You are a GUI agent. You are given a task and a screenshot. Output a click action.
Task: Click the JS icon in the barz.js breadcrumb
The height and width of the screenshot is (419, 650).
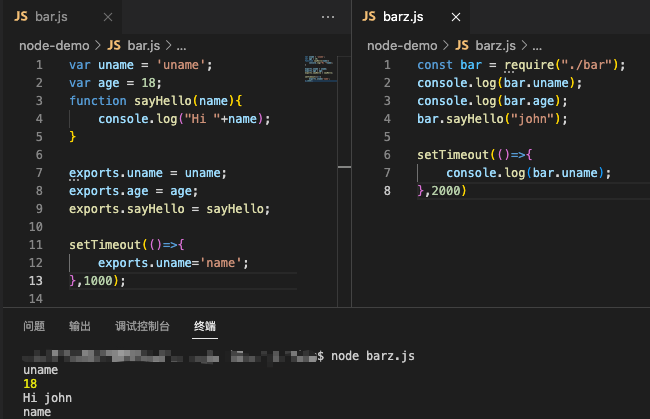(462, 45)
